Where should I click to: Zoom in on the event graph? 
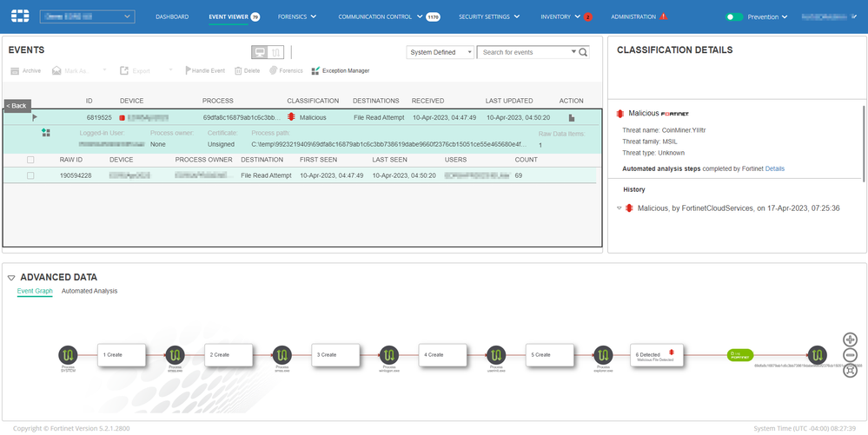point(850,339)
